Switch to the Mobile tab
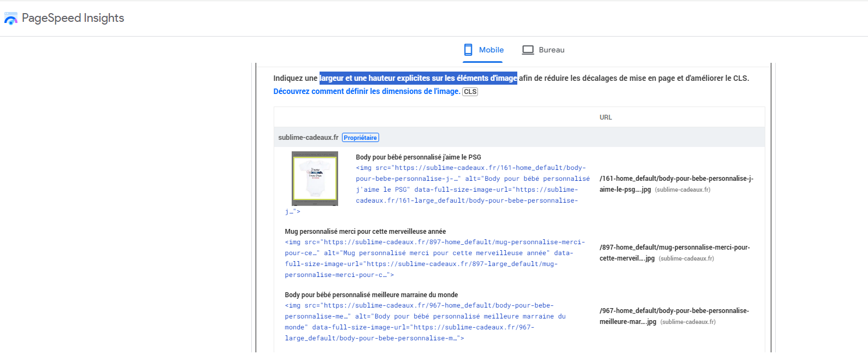Viewport: 868px width, 354px height. point(483,50)
